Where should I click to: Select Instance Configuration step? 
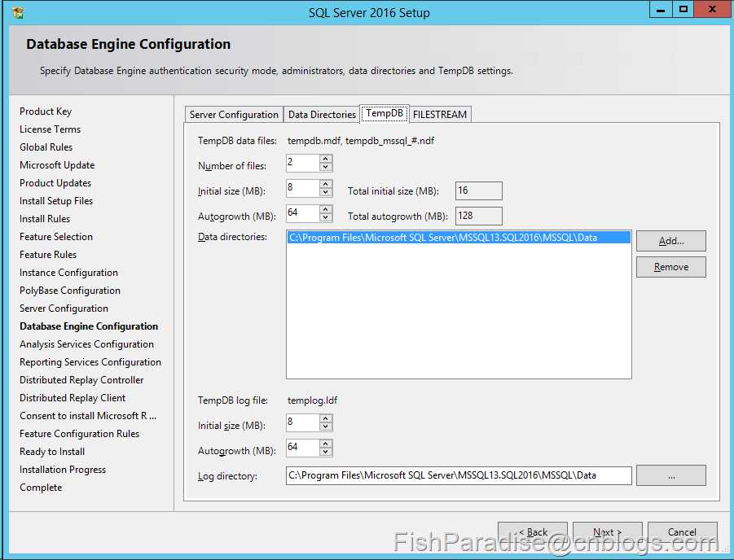click(x=68, y=273)
